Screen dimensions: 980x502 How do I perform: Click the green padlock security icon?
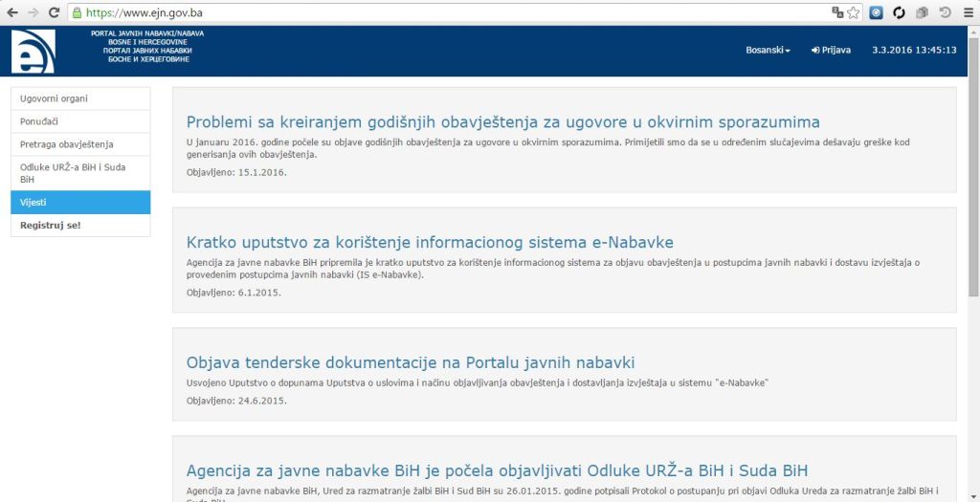pyautogui.click(x=77, y=13)
